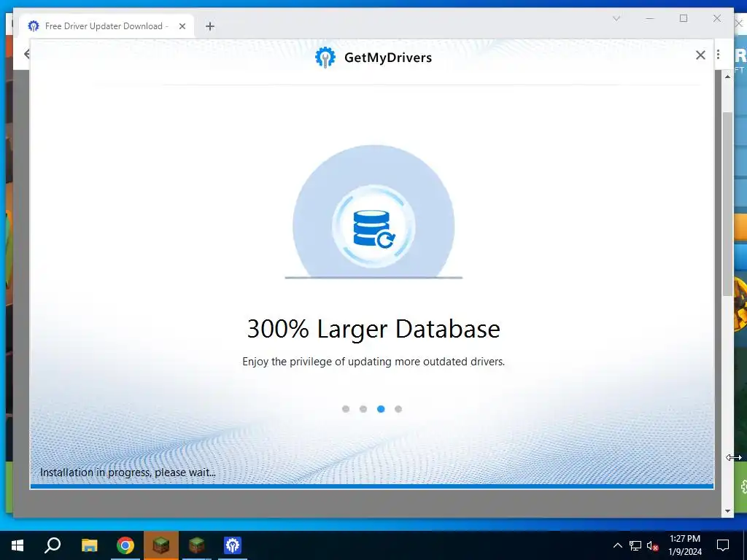Close the browser window
Image resolution: width=747 pixels, height=560 pixels.
point(717,18)
